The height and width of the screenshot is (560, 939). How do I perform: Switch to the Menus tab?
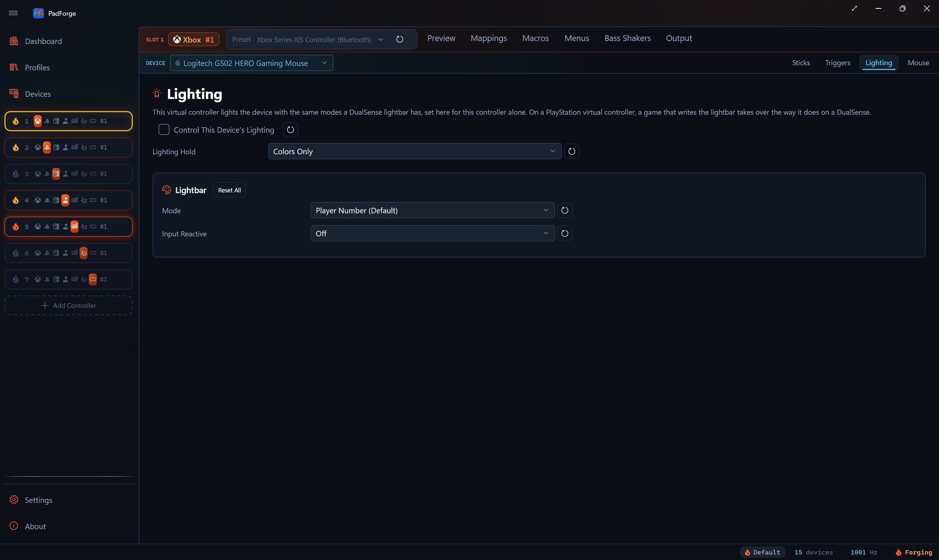[x=577, y=38]
